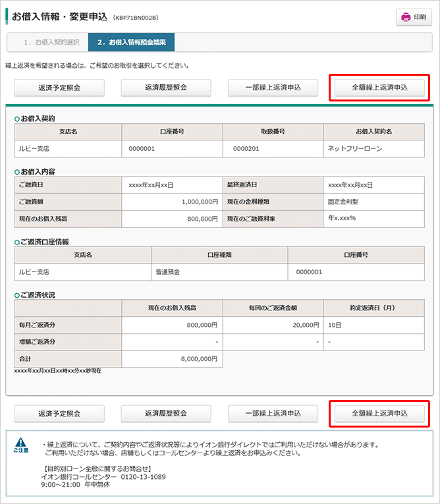The height and width of the screenshot is (504, 440).
Task: Click the 約定返済日(月) column header
Action: tap(373, 308)
